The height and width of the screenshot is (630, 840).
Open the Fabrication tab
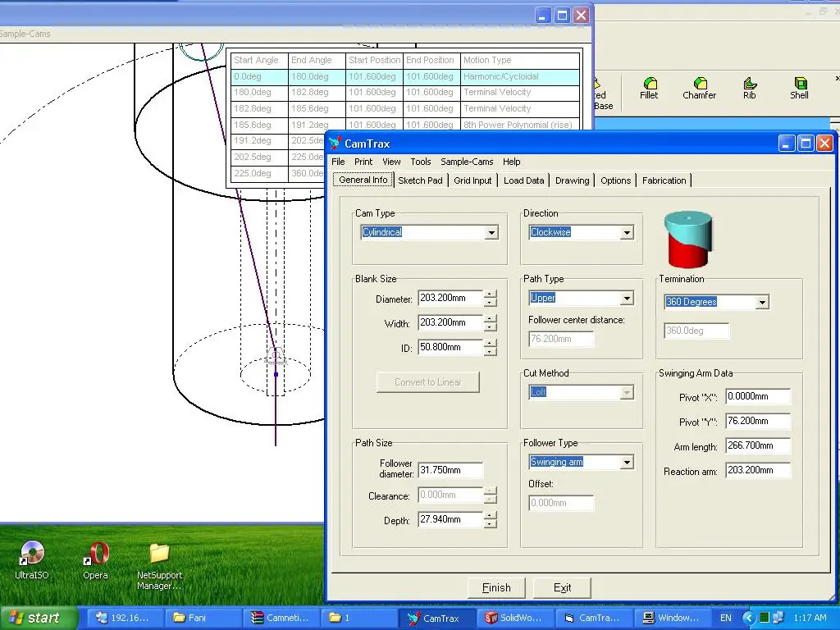click(x=664, y=180)
